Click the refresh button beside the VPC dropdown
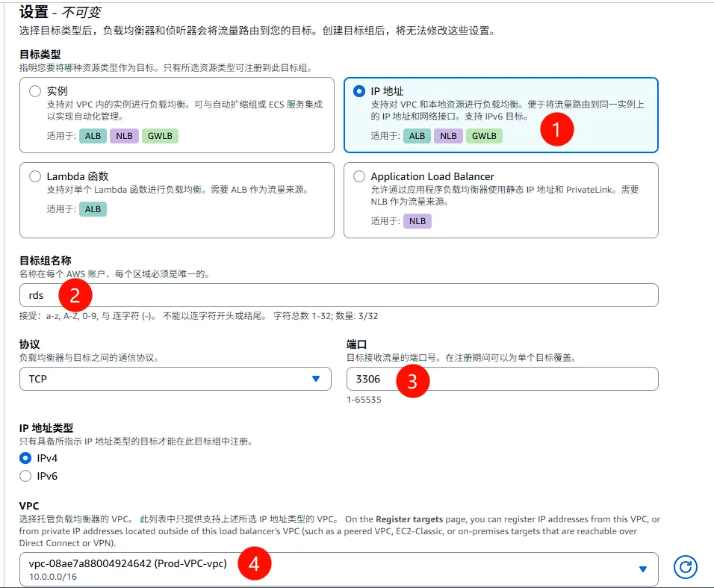Viewport: 714px width, 588px height. click(685, 569)
